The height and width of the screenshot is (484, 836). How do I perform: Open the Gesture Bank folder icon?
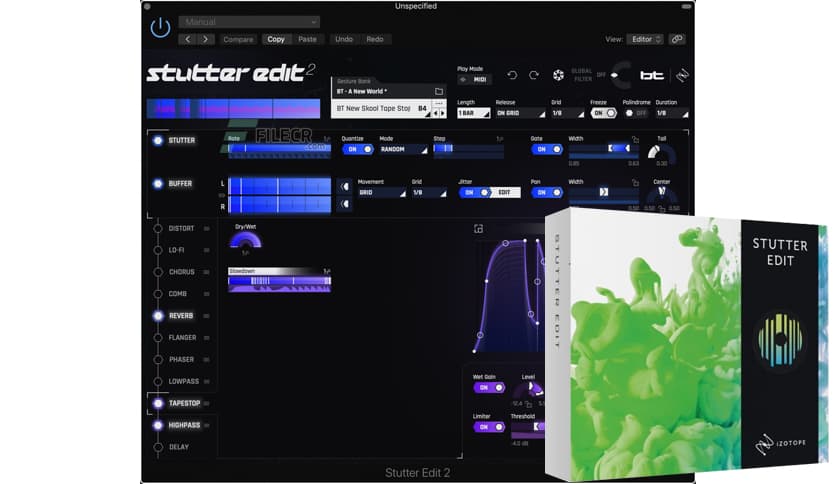[439, 91]
